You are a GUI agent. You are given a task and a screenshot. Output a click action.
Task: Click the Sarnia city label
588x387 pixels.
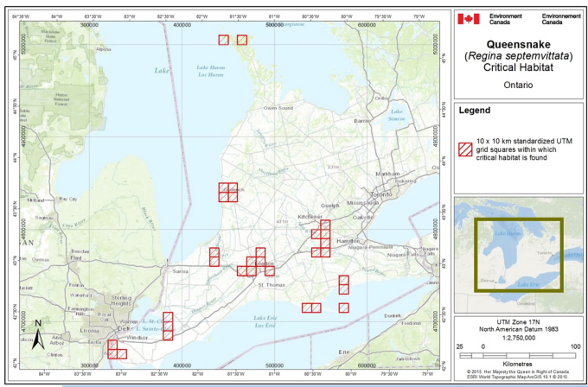181,271
